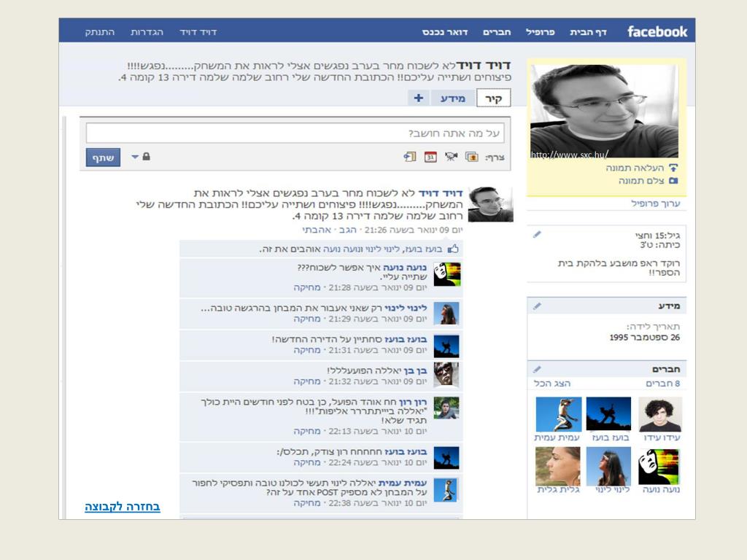Delete לינוי לינוי's 21:29 comment via מחיקה
Image resolution: width=747 pixels, height=560 pixels.
(307, 319)
